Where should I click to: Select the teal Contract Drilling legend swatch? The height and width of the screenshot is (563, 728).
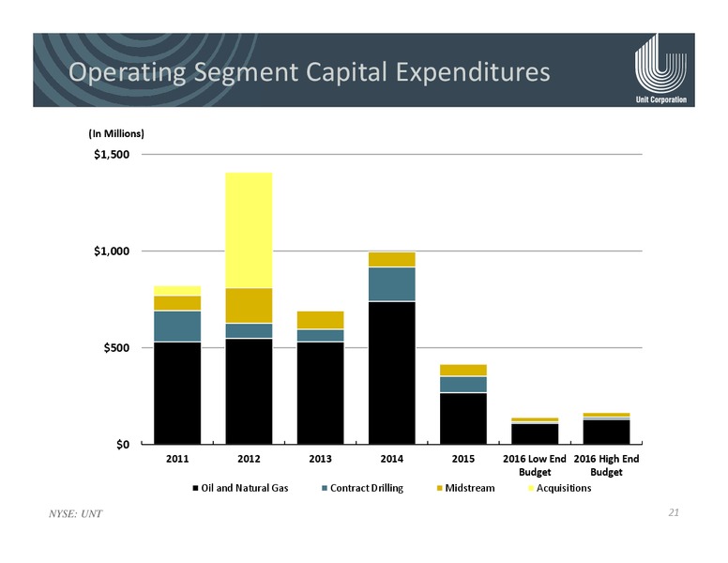[x=325, y=488]
